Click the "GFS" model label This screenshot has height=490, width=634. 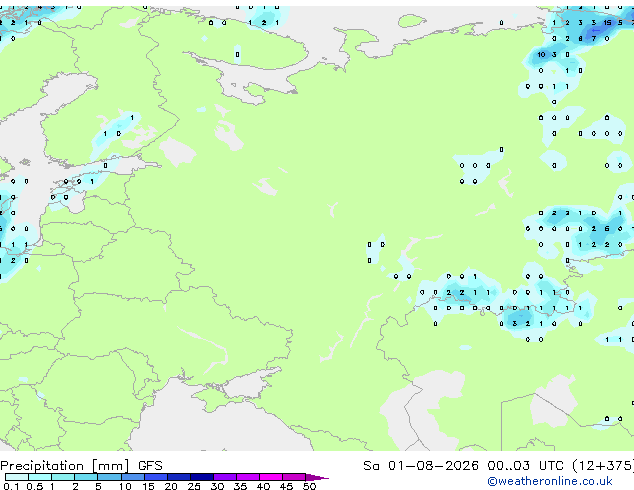[x=150, y=466]
